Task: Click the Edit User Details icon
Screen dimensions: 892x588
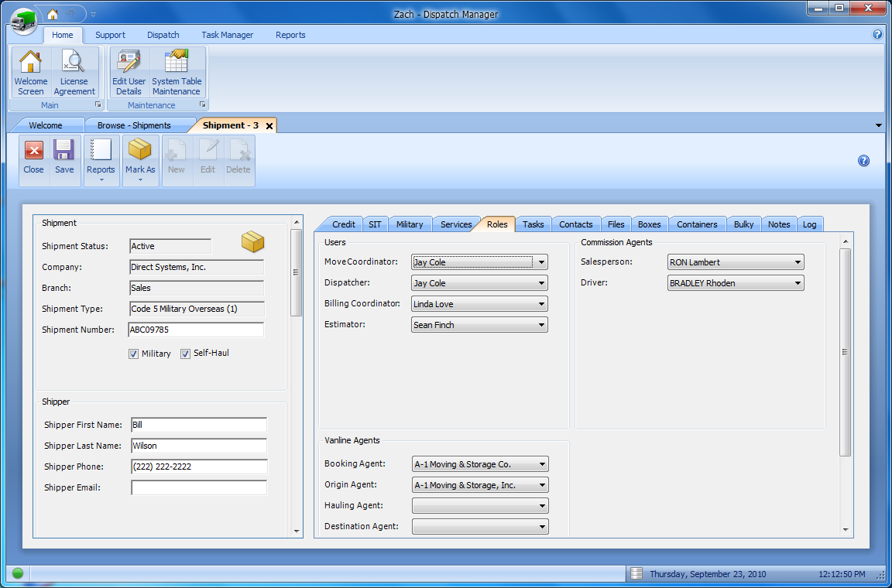Action: [129, 63]
